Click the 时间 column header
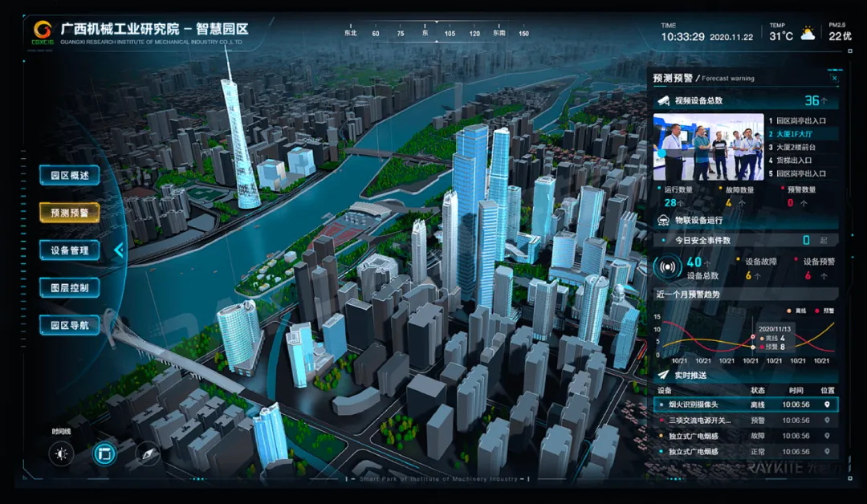Viewport: 867px width, 504px height. point(796,390)
